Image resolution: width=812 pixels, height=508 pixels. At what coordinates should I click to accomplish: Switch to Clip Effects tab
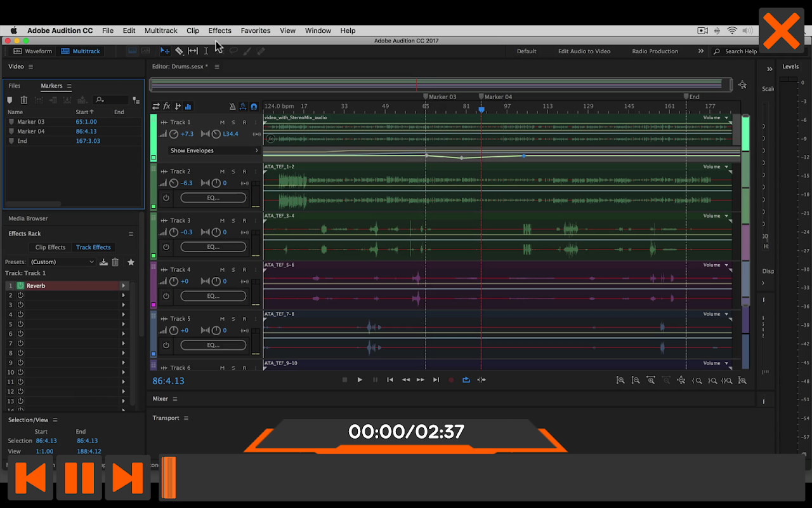coord(50,247)
